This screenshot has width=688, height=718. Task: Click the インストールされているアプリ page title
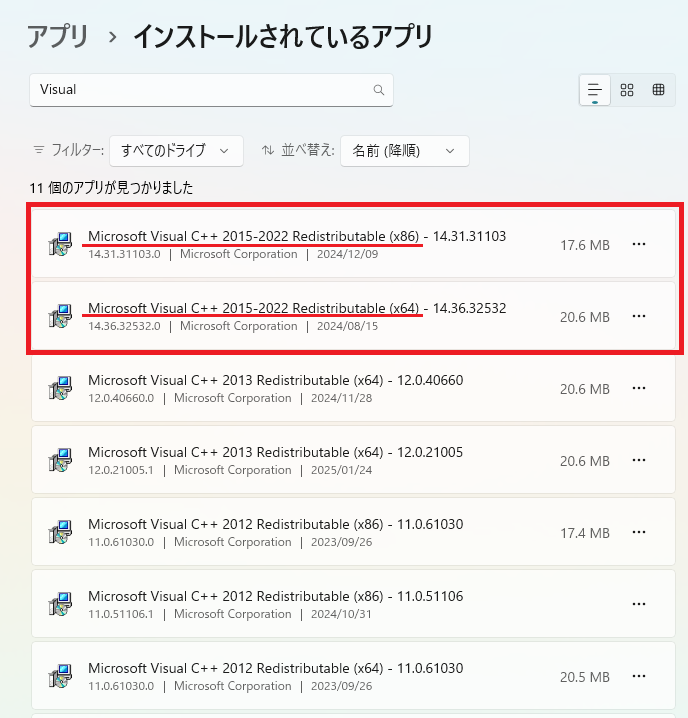(283, 37)
